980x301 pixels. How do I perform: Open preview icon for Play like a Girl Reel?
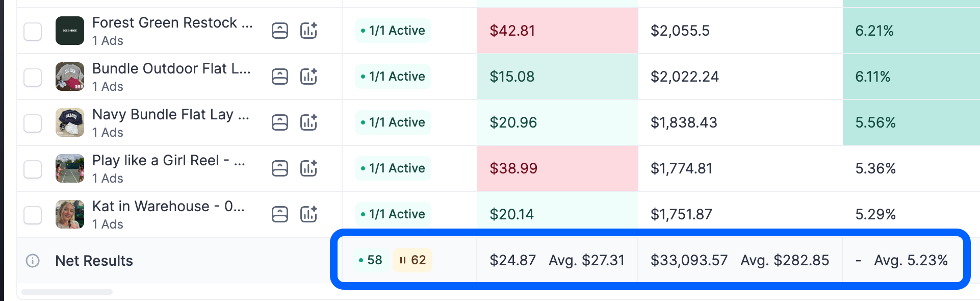click(x=280, y=168)
